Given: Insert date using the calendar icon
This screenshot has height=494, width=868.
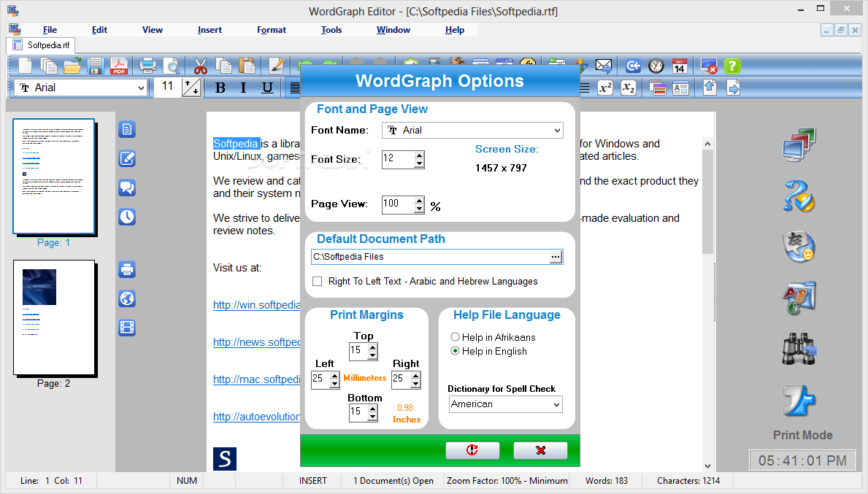Looking at the screenshot, I should point(680,66).
